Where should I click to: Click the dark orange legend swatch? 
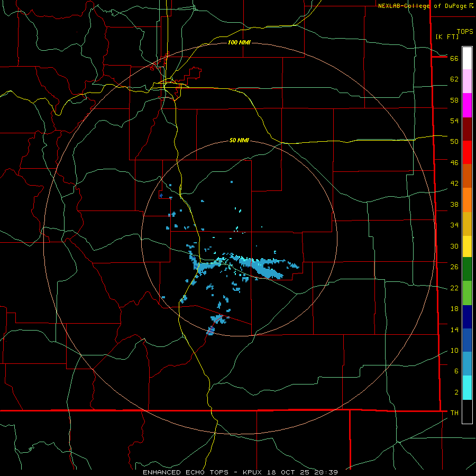(x=467, y=176)
